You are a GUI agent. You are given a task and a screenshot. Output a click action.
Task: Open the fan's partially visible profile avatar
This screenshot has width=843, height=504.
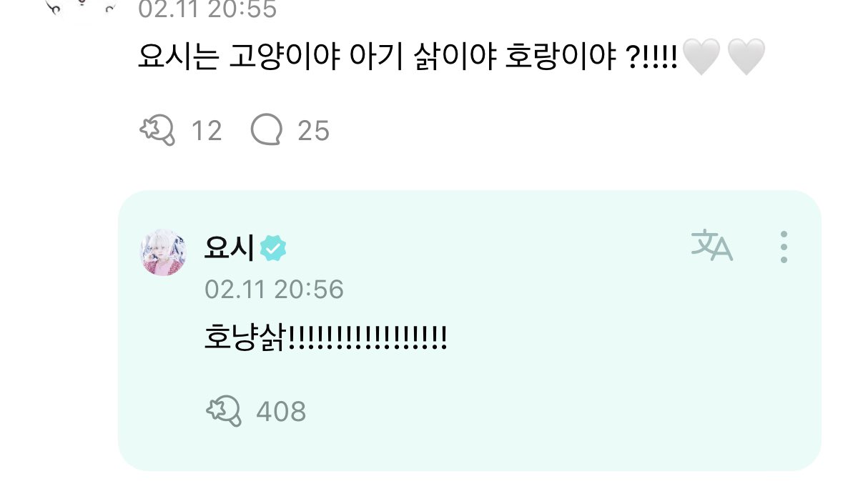(81, 9)
